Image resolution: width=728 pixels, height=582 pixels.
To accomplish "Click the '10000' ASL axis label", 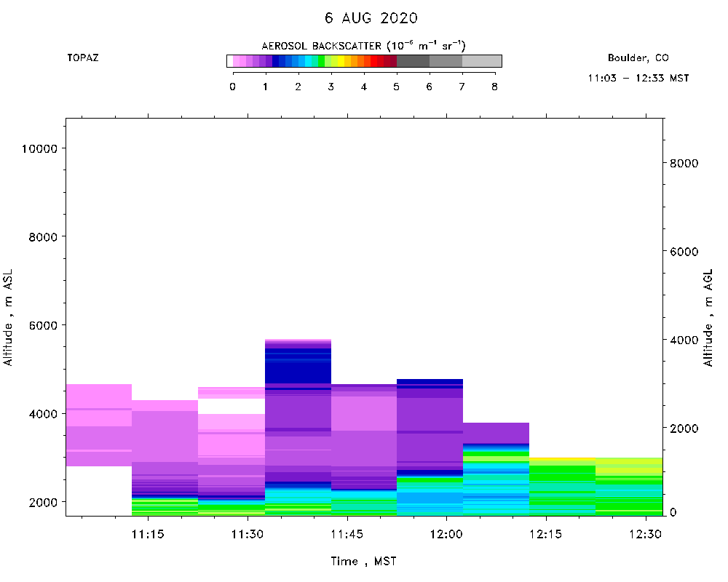I will point(40,149).
